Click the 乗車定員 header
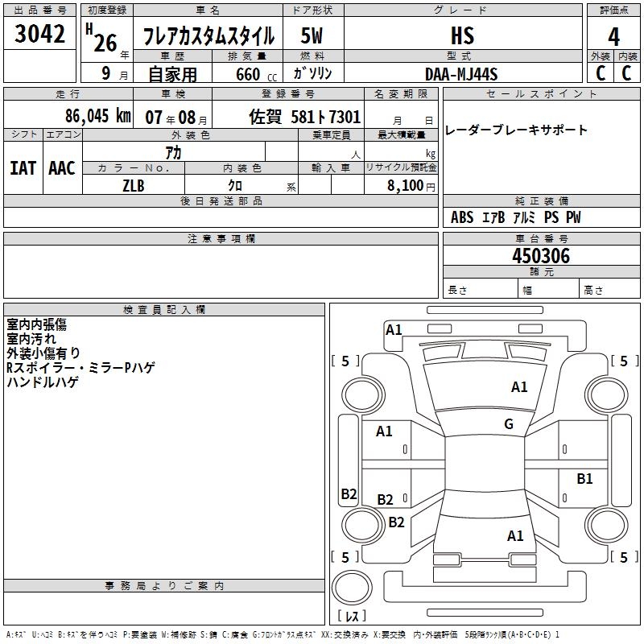This screenshot has width=644, height=644. (x=331, y=134)
